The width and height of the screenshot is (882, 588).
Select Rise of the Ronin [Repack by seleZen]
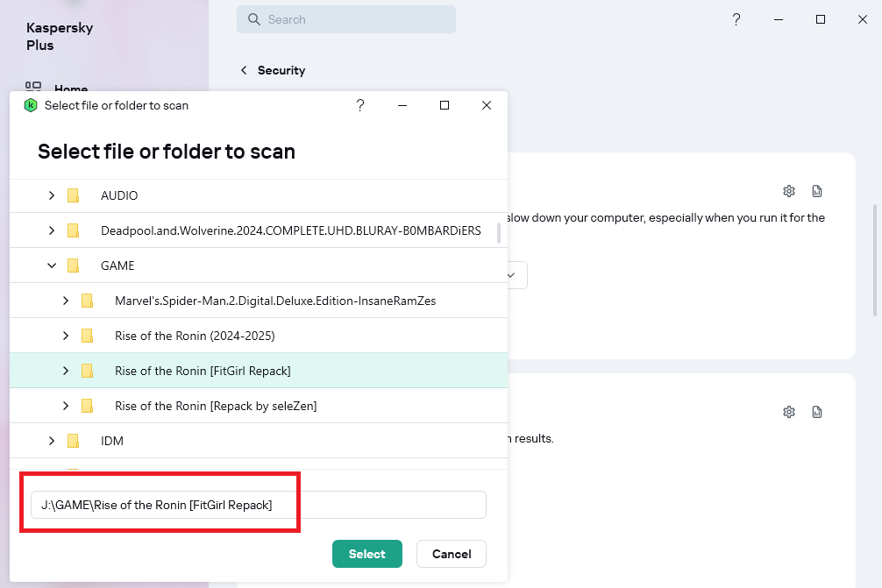point(259,406)
